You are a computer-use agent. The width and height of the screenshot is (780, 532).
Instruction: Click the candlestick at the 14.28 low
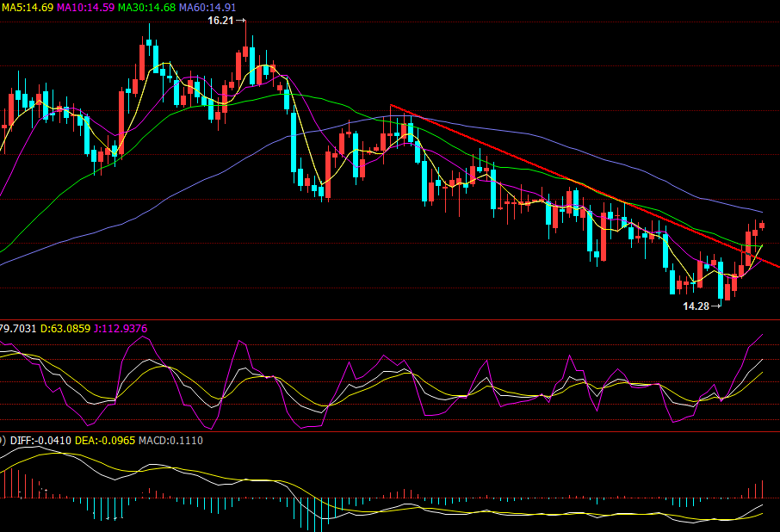(x=727, y=292)
